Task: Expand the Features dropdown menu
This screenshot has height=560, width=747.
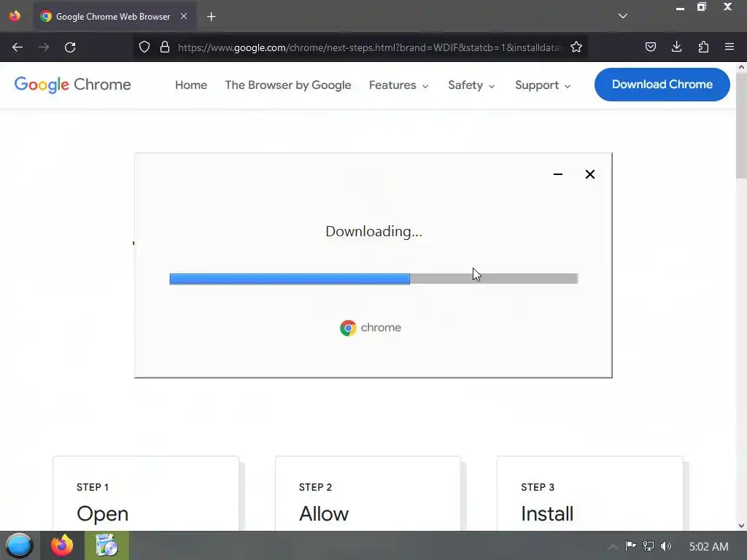Action: [399, 85]
